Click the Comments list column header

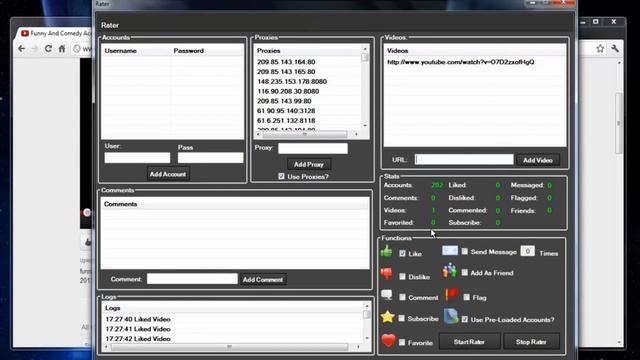[x=235, y=204]
